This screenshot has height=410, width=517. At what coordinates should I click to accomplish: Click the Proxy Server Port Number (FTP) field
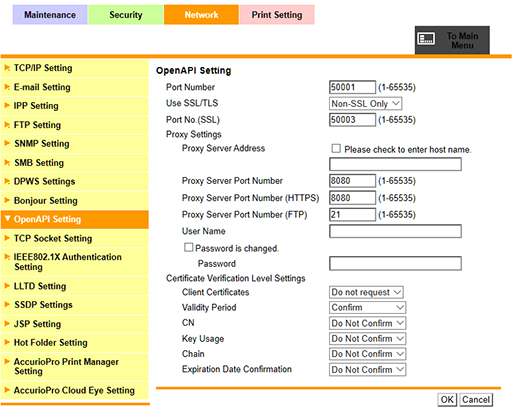tap(352, 214)
